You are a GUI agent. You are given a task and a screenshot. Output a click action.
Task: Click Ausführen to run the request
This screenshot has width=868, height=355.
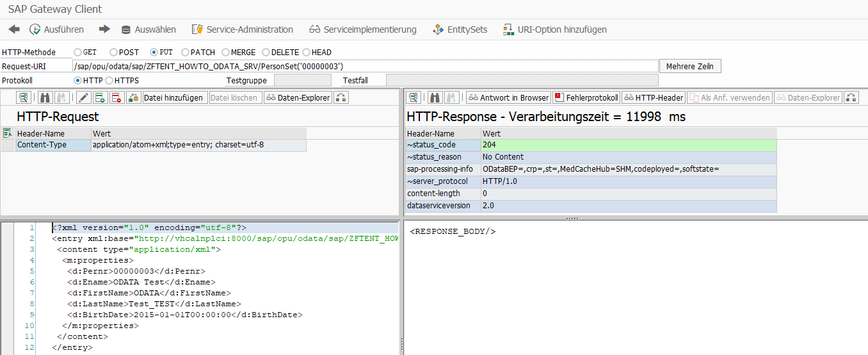click(x=57, y=29)
